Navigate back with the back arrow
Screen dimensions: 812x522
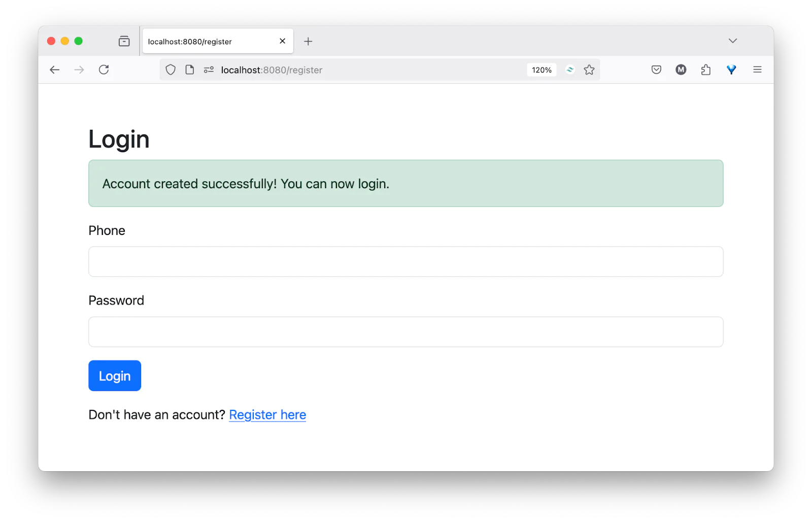[54, 69]
